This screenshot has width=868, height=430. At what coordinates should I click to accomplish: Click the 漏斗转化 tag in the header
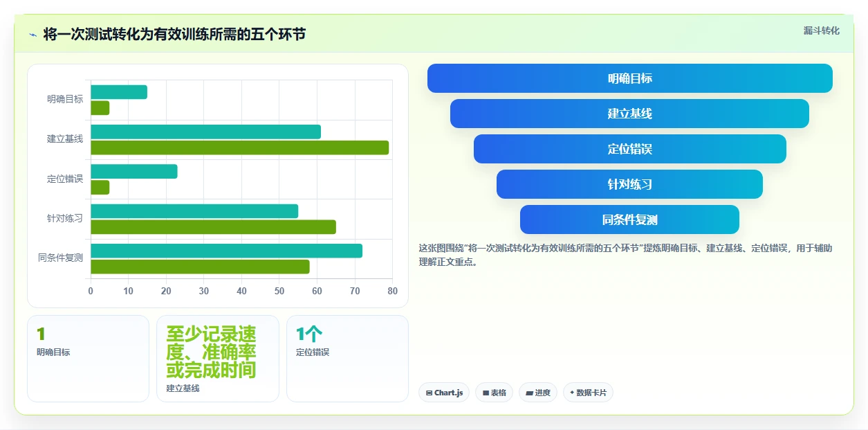tap(822, 30)
